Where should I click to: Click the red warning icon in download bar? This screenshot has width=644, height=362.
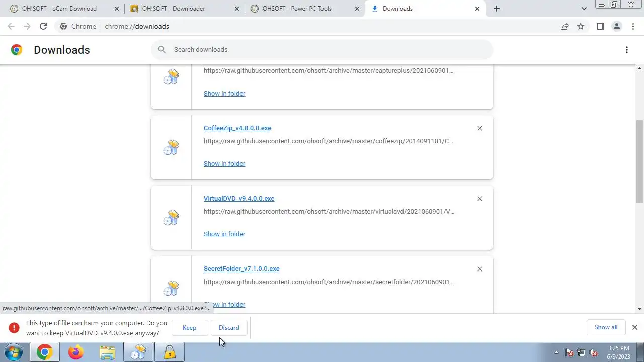coord(14,328)
